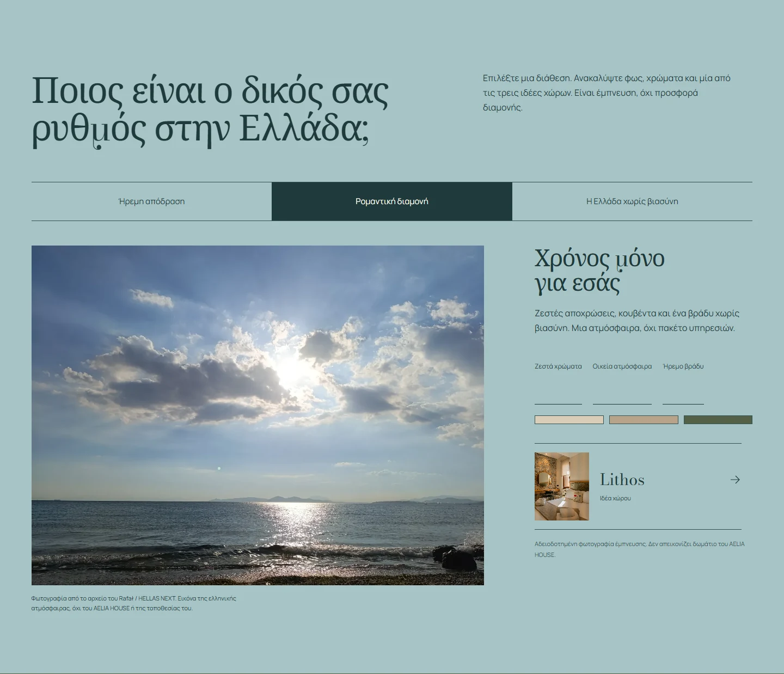Click the tan brown color swatch
The image size is (784, 674).
pyautogui.click(x=644, y=420)
